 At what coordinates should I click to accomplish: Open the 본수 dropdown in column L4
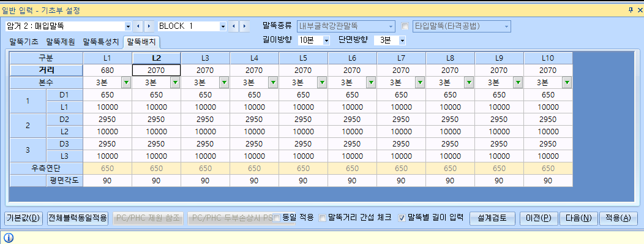pyautogui.click(x=273, y=83)
